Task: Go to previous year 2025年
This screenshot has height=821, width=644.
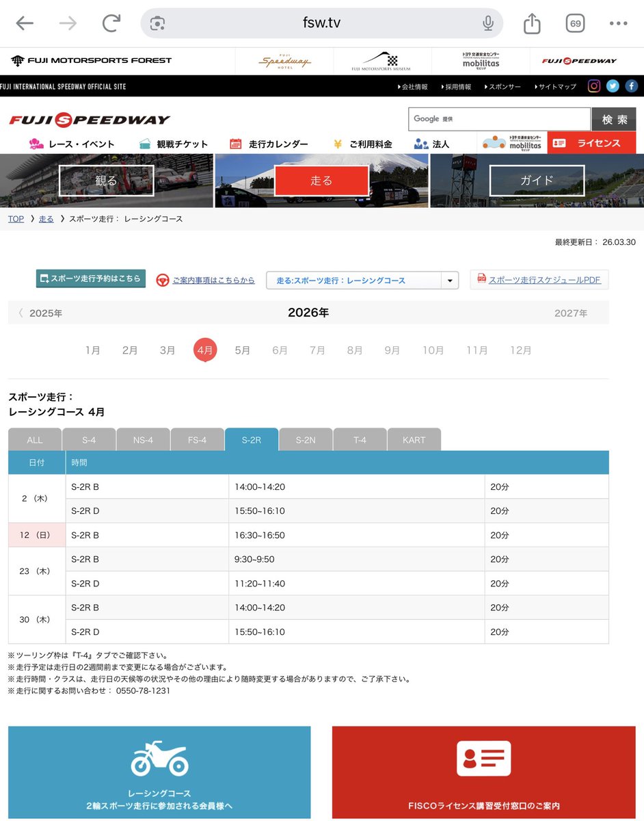Action: [40, 313]
